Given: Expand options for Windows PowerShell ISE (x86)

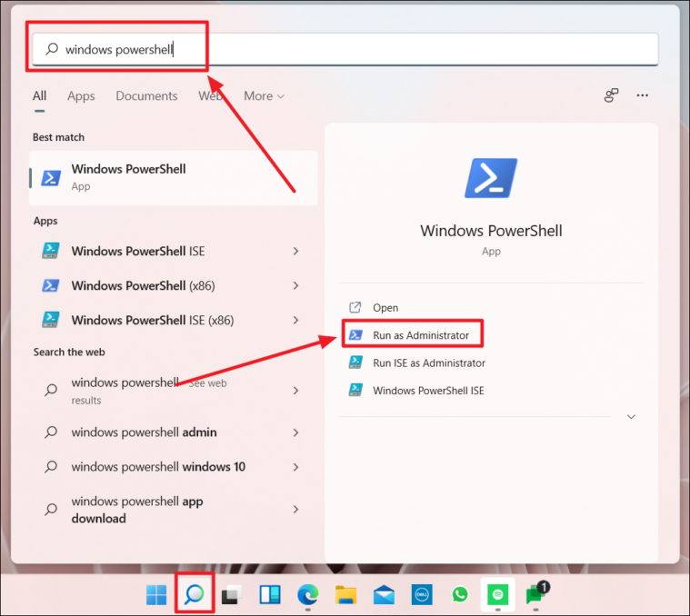Looking at the screenshot, I should coord(295,320).
